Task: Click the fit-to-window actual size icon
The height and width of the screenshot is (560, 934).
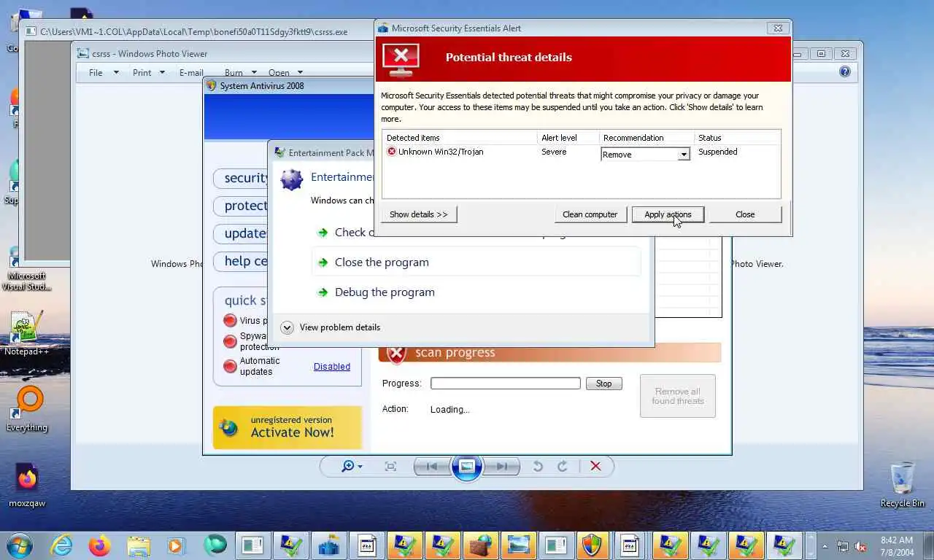Action: tap(390, 467)
